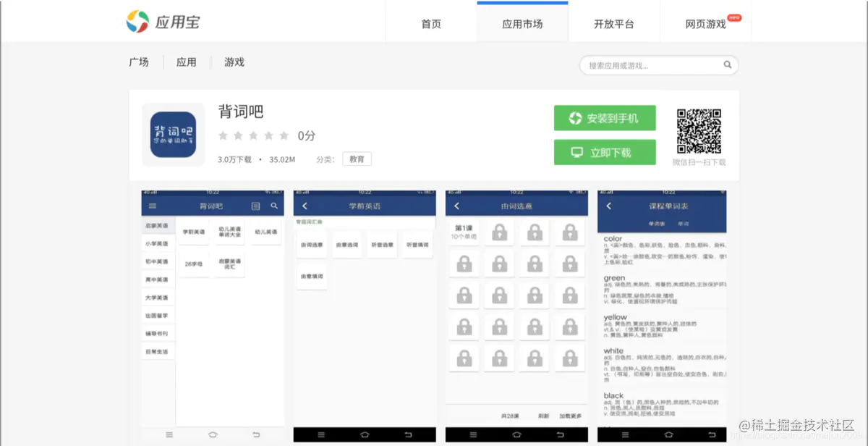The image size is (868, 446).
Task: Open the 开放平台 tab
Action: click(x=614, y=24)
